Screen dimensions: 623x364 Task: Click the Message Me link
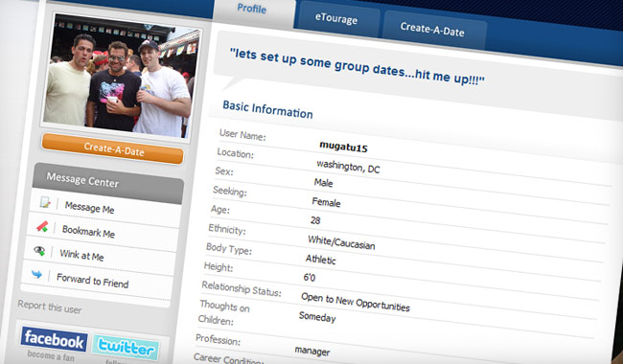click(x=89, y=207)
